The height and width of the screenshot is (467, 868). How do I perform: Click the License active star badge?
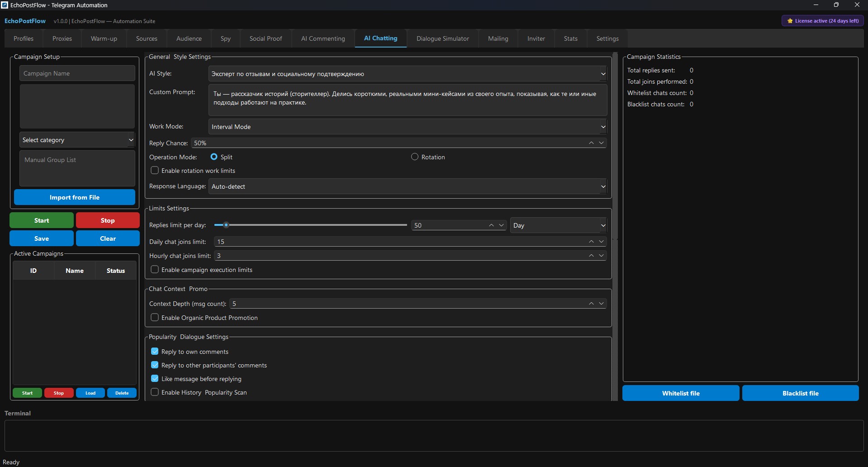(822, 21)
